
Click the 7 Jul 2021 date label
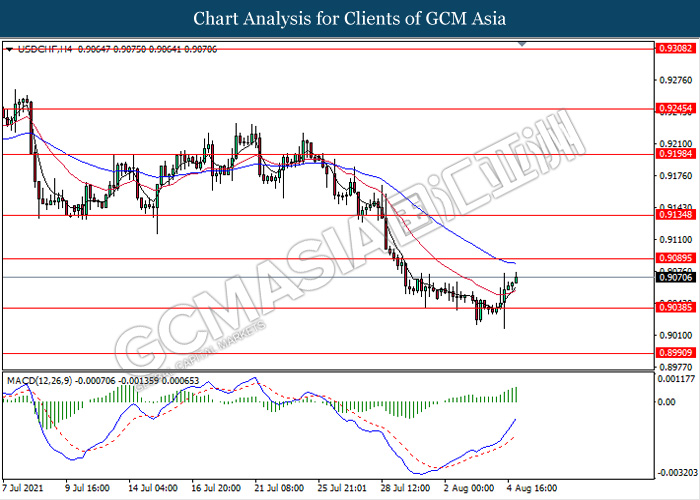(25, 489)
